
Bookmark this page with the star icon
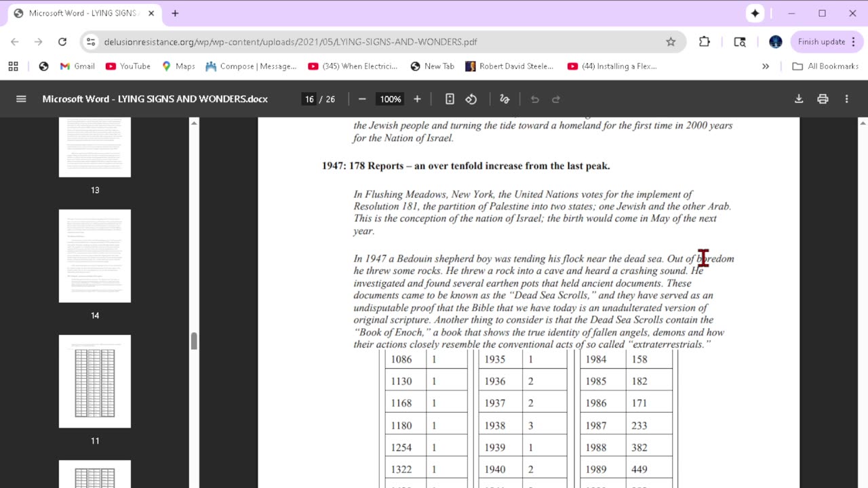pos(671,41)
